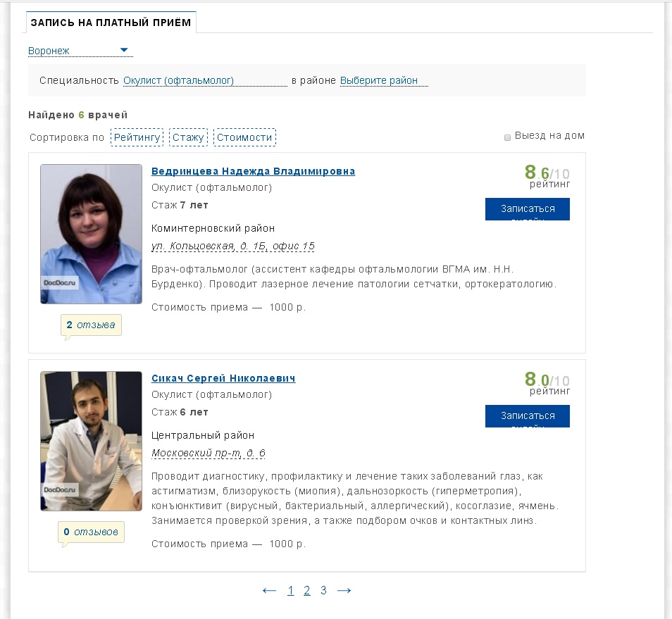
Task: Click Стаж 7 лет text
Action: click(180, 205)
